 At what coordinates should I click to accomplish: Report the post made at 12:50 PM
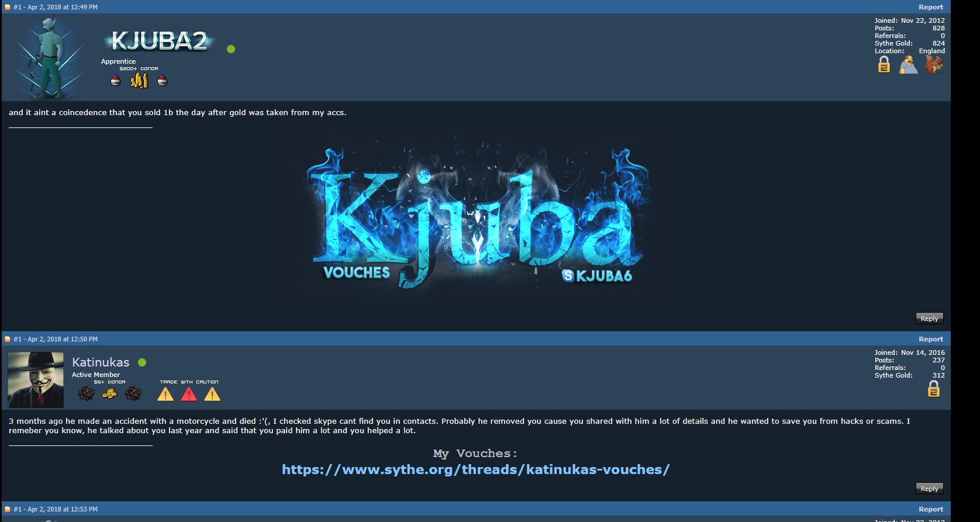[x=930, y=339]
